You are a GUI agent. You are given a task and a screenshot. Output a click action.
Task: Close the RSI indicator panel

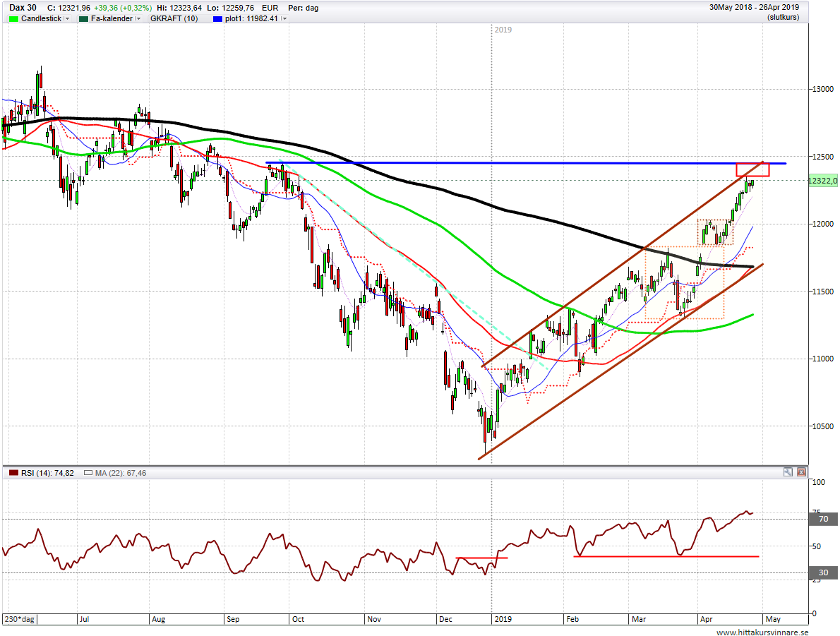801,472
